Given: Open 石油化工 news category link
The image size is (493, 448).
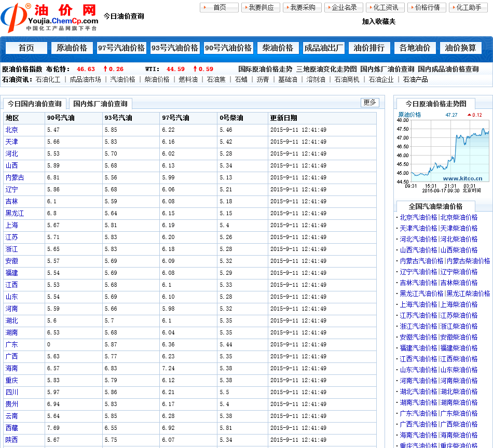Looking at the screenshot, I should point(48,79).
